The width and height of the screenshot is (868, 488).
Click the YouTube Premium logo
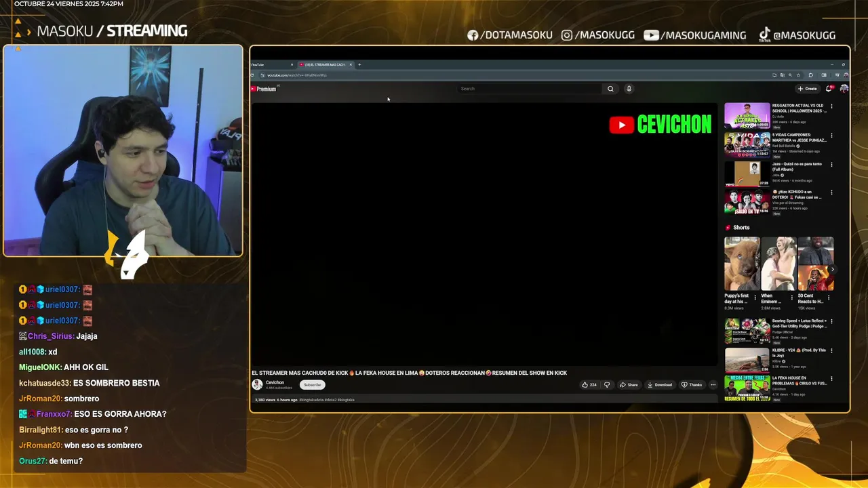tap(264, 89)
